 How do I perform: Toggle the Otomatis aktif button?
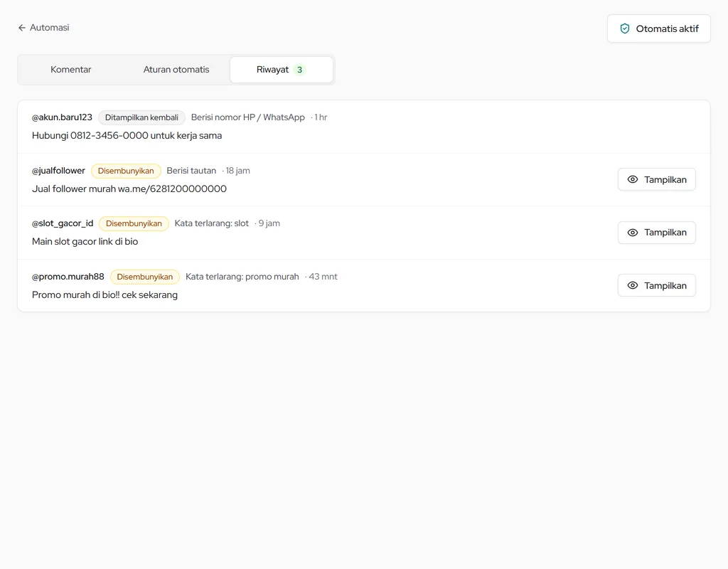click(659, 28)
